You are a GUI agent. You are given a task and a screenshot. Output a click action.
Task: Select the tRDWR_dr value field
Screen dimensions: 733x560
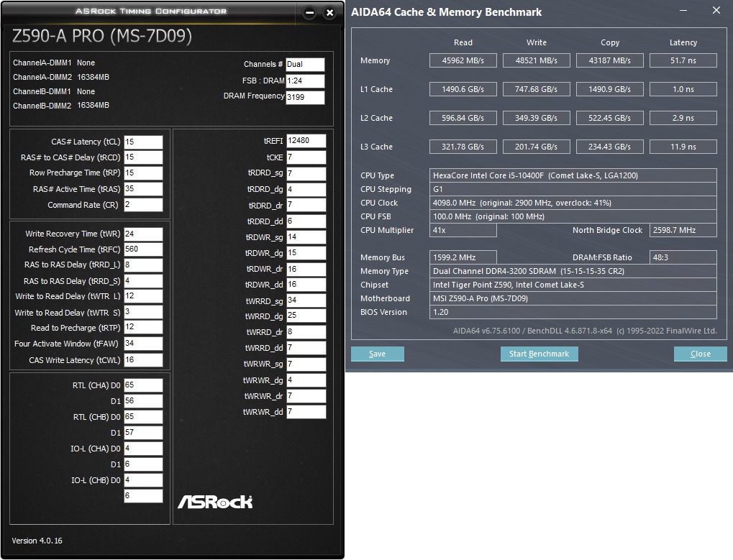pos(306,269)
